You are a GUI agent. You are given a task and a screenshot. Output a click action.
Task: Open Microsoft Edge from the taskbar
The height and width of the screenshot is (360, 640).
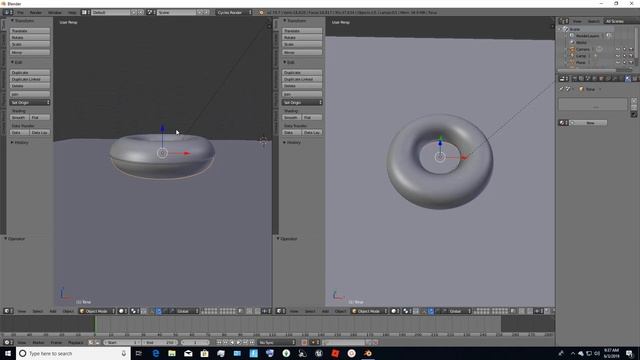point(156,353)
